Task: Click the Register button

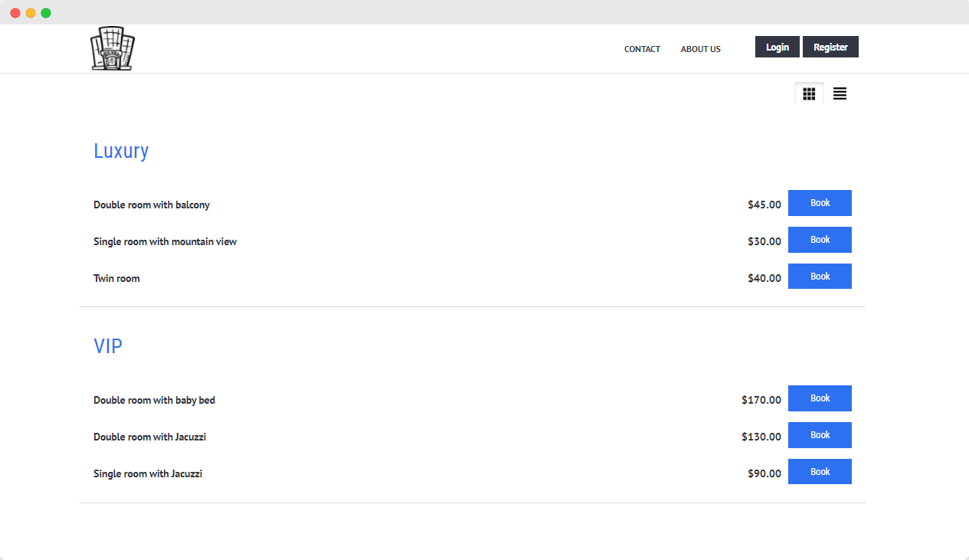Action: (x=830, y=47)
